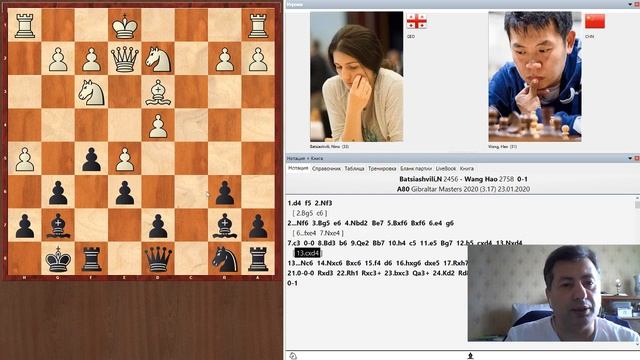Click the Wang Hao player name header
Screen dimensions: 640x360
click(x=481, y=179)
